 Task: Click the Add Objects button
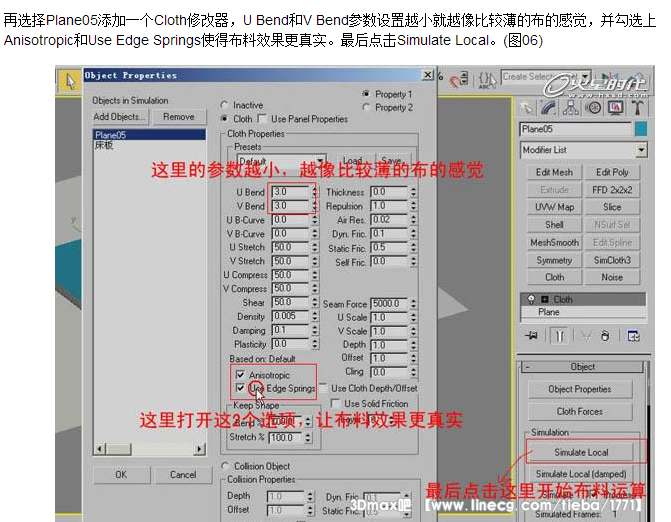coord(119,117)
